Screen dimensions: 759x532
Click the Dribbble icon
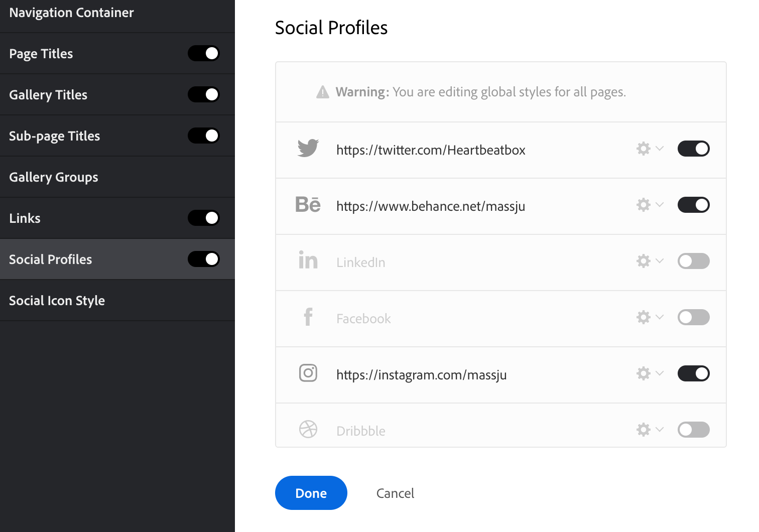tap(308, 430)
